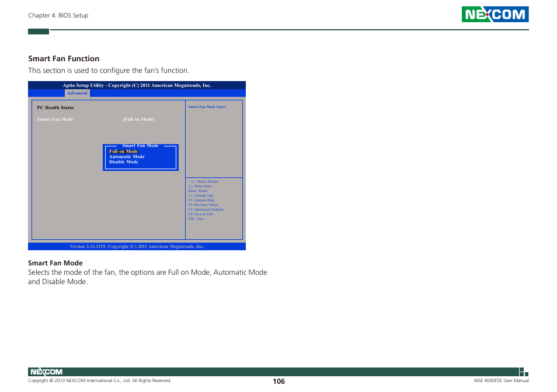Click the 'Select Screen' key hint

point(203,181)
